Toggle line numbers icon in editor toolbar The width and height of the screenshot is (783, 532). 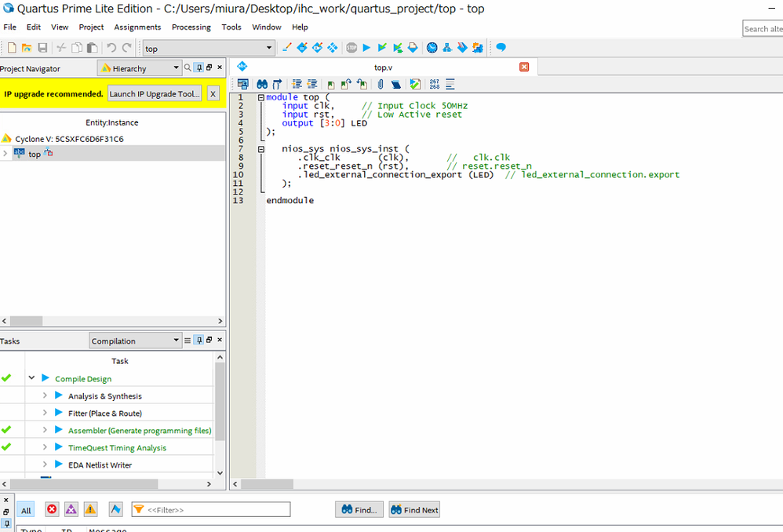coord(434,84)
